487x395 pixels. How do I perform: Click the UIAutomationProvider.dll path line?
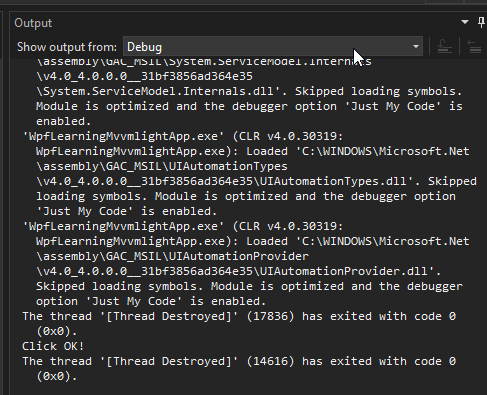(x=238, y=271)
